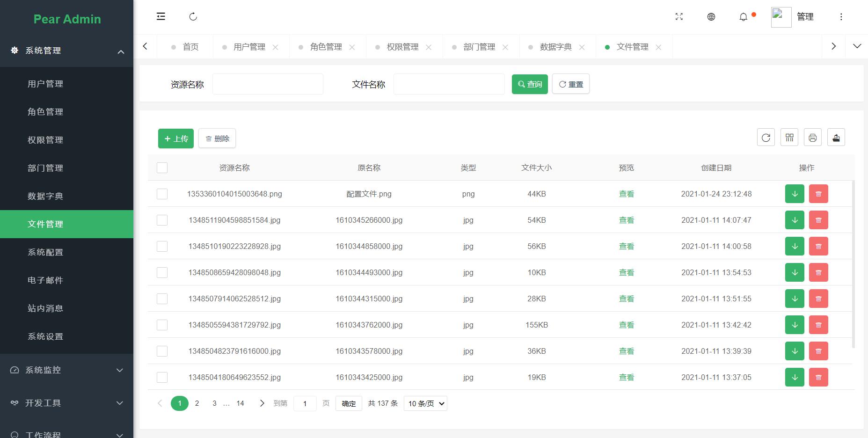
Task: Check the row for 1353360104015003648.png
Action: [x=162, y=194]
